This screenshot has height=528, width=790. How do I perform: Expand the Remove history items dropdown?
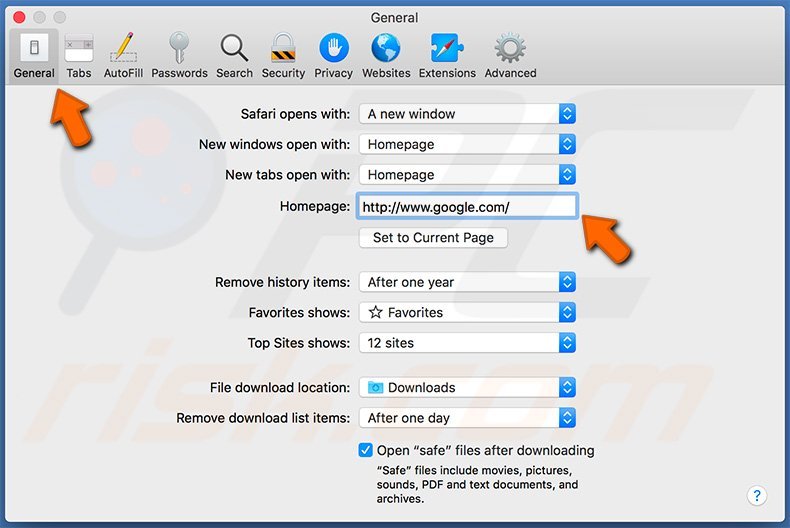point(467,282)
